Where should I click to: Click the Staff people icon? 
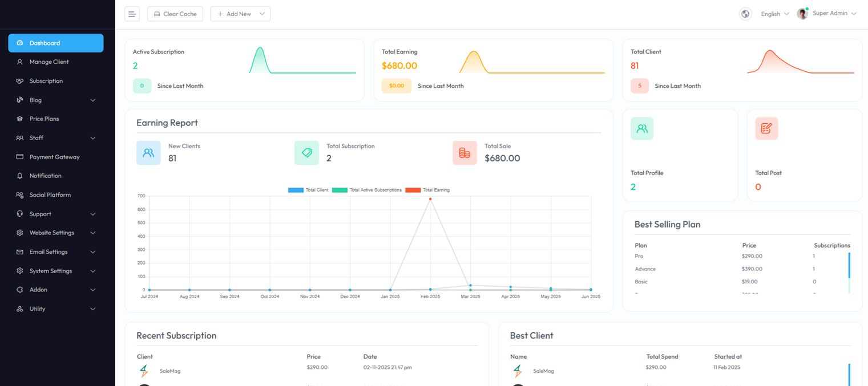[20, 138]
